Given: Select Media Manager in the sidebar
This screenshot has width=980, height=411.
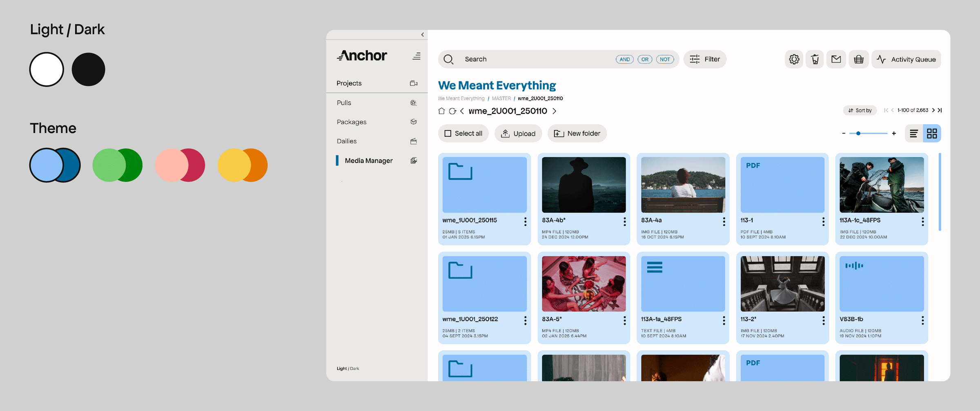Looking at the screenshot, I should (377, 161).
